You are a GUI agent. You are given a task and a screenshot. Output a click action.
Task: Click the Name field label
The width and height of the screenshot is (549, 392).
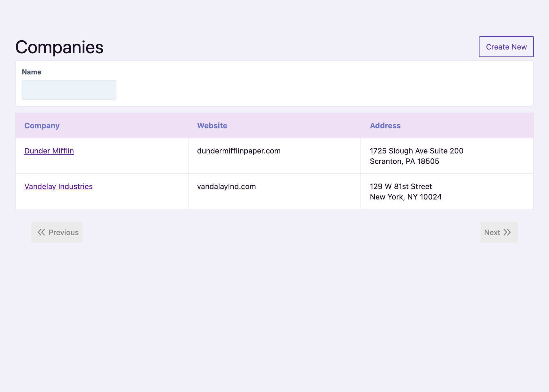click(x=31, y=72)
